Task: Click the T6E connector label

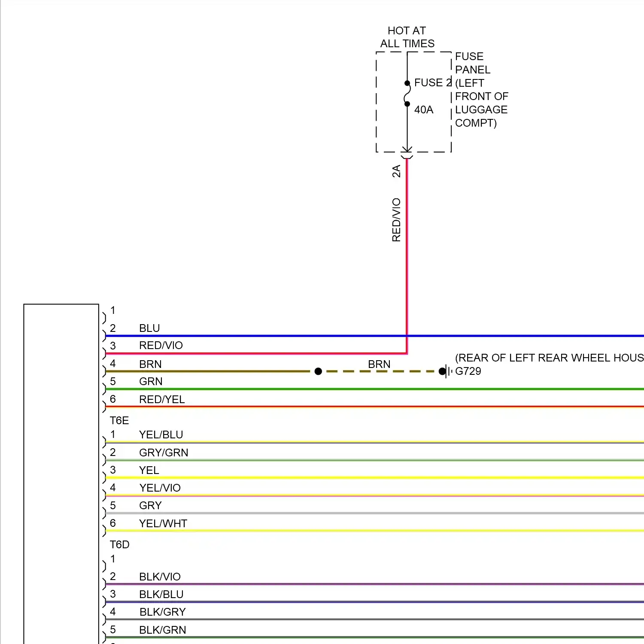Action: 119,420
